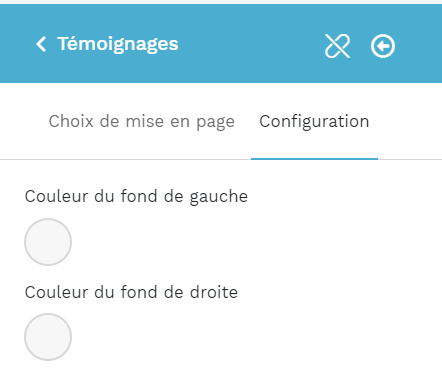442x392 pixels.
Task: Select the crossed-out chain link icon
Action: pyautogui.click(x=337, y=46)
